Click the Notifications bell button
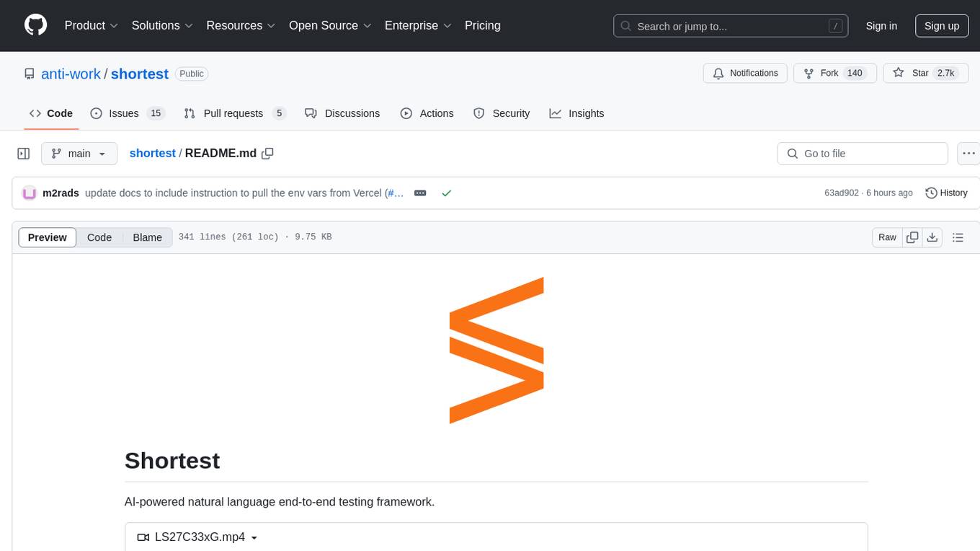Image resolution: width=980 pixels, height=551 pixels. tap(745, 74)
